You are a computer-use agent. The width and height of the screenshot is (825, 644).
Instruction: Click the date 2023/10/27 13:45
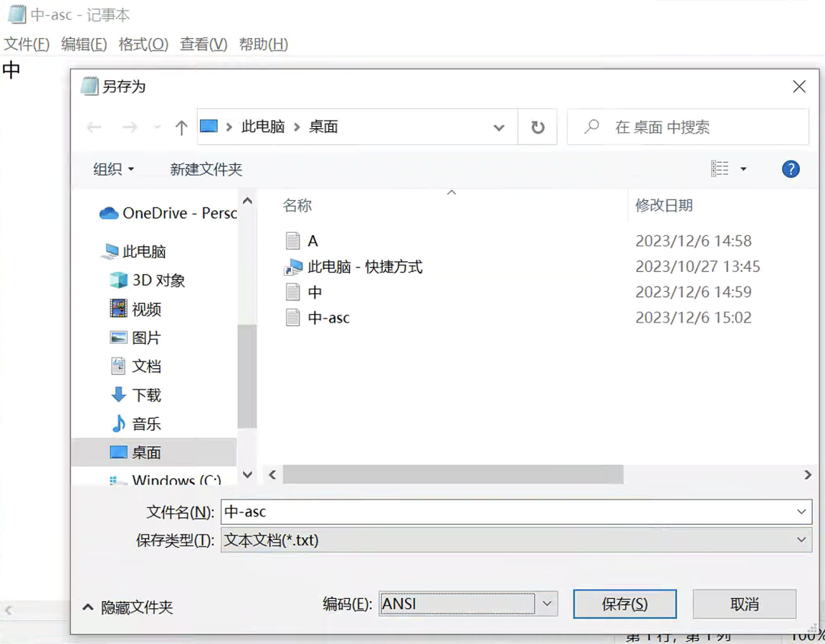click(697, 267)
